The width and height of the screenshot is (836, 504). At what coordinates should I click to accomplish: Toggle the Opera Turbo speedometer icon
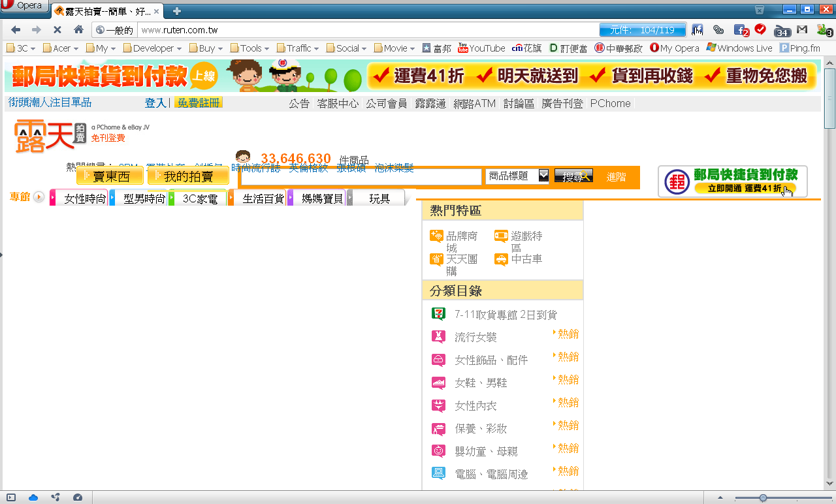click(x=78, y=497)
